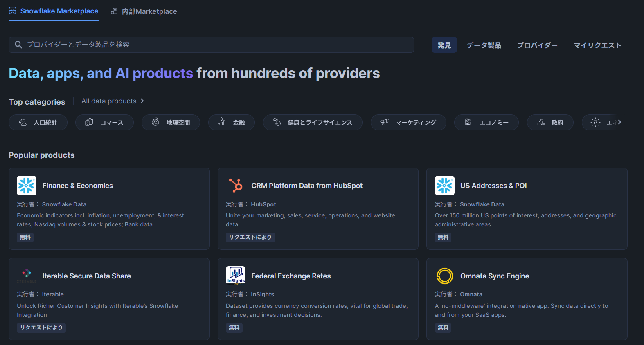Click provider name Iterable

coord(53,294)
